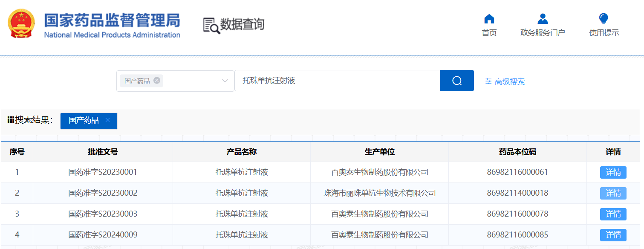Click 托珠单抗注射液 product name in row 2
Image resolution: width=644 pixels, height=249 pixels.
click(242, 193)
